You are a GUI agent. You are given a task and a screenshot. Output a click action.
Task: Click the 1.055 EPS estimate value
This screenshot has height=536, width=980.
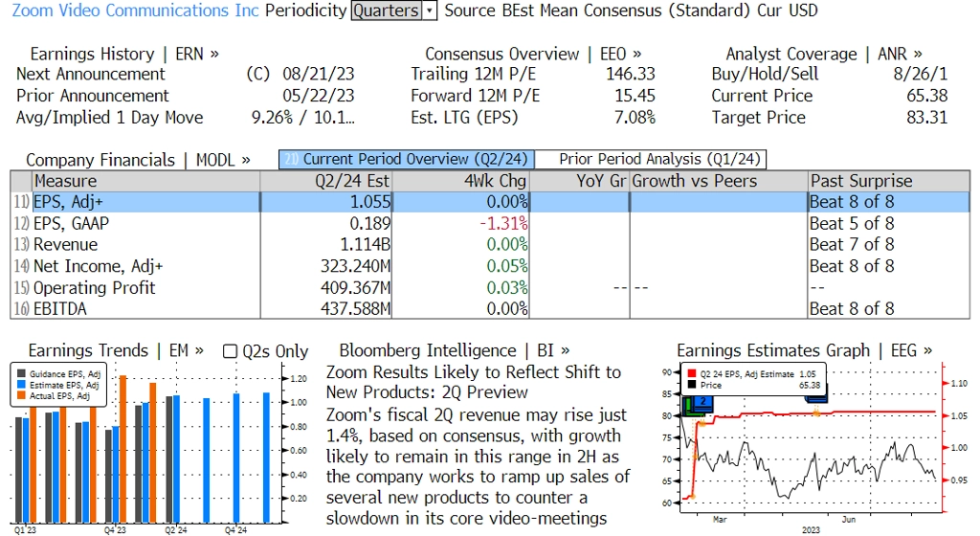click(370, 202)
